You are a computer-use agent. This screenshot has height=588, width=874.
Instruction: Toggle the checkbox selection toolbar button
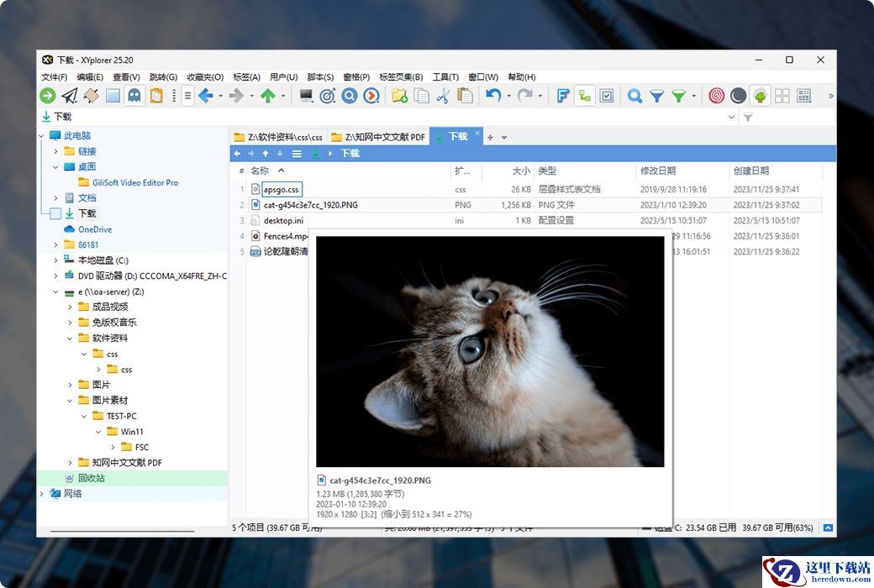[x=607, y=96]
